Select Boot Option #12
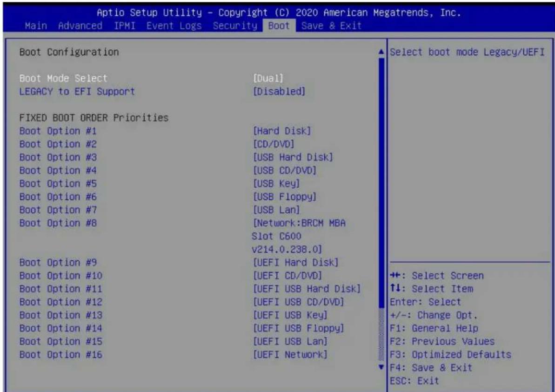 coord(60,302)
